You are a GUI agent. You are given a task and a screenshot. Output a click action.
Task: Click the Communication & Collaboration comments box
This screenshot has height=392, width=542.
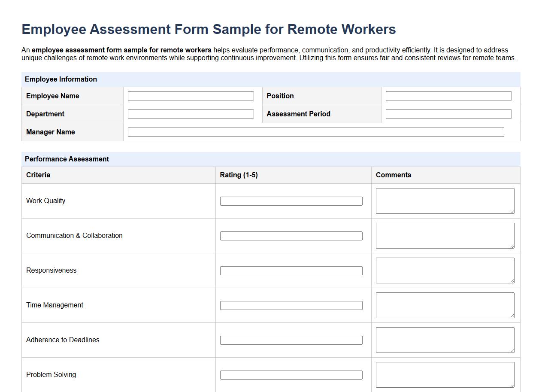click(445, 235)
